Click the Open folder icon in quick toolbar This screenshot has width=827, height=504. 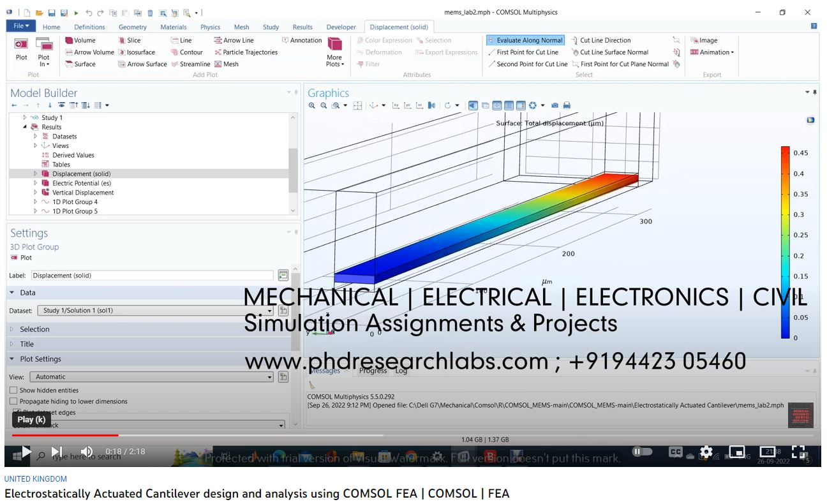pyautogui.click(x=40, y=13)
